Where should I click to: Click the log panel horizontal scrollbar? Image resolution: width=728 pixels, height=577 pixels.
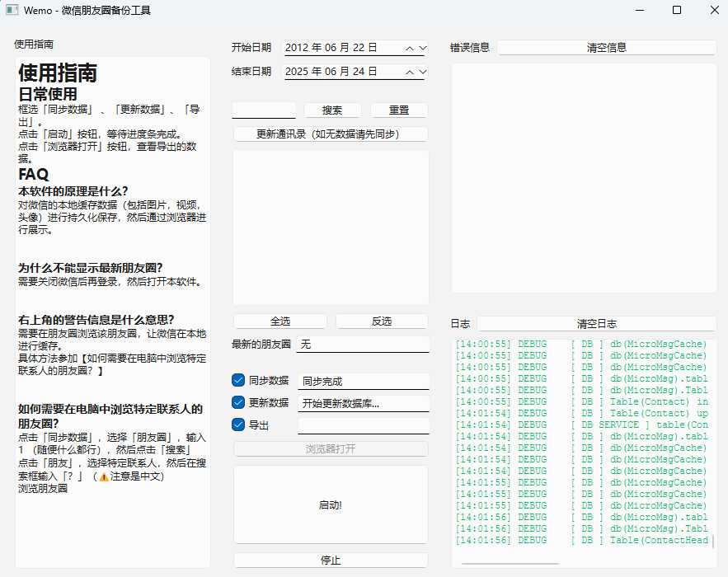[x=510, y=564]
